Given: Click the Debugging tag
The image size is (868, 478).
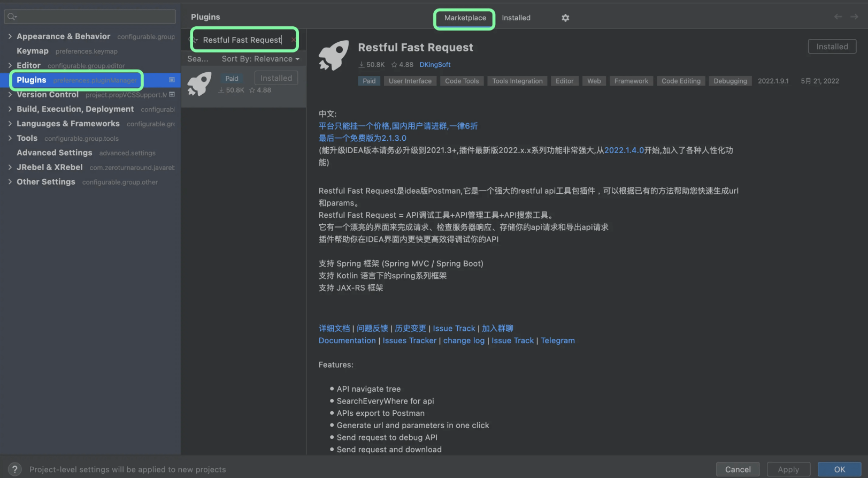Looking at the screenshot, I should point(730,81).
